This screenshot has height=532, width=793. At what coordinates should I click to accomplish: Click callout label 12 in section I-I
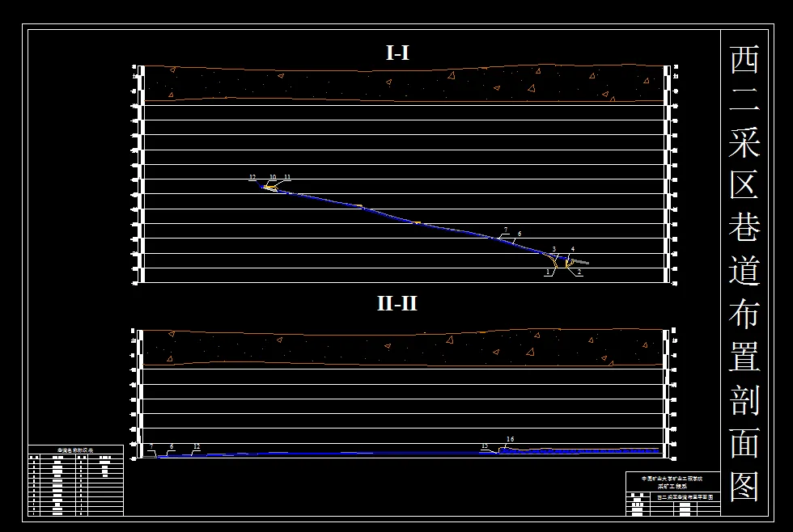tap(252, 177)
